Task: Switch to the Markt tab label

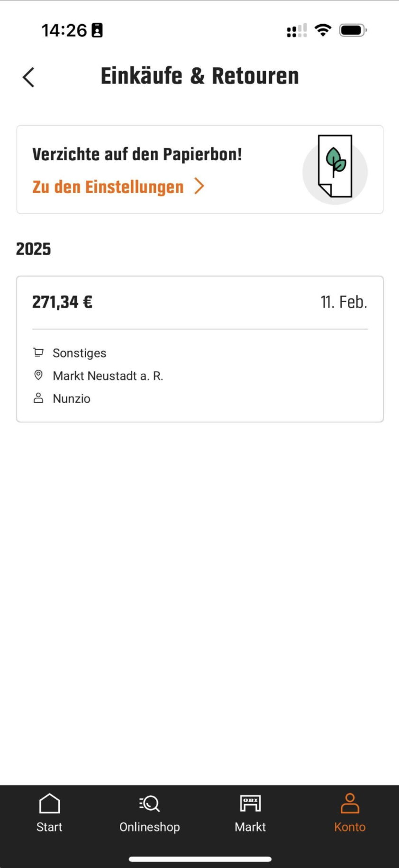Action: pos(250,827)
